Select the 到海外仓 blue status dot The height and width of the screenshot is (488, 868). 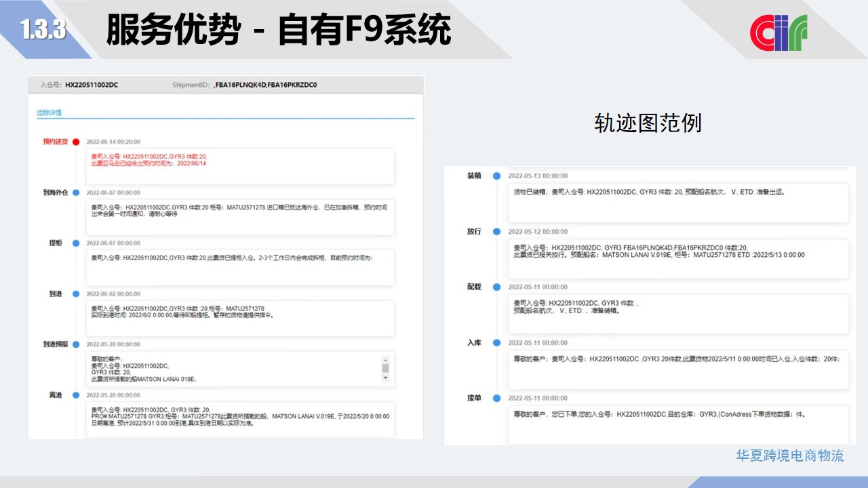click(x=76, y=192)
